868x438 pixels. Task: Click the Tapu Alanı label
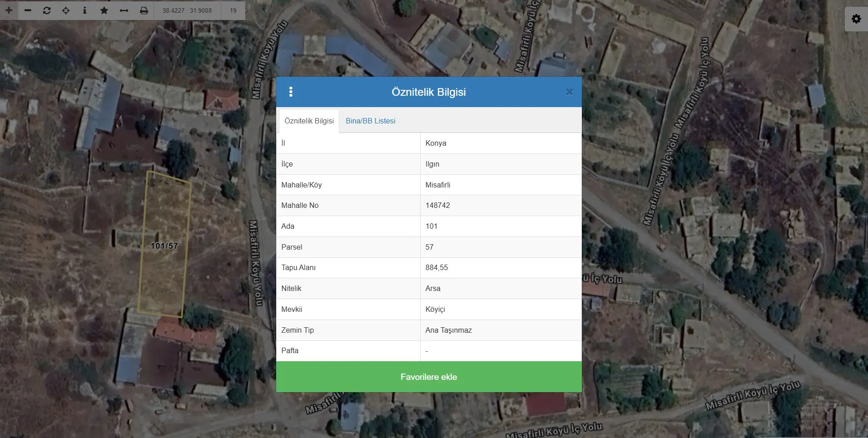coord(298,267)
